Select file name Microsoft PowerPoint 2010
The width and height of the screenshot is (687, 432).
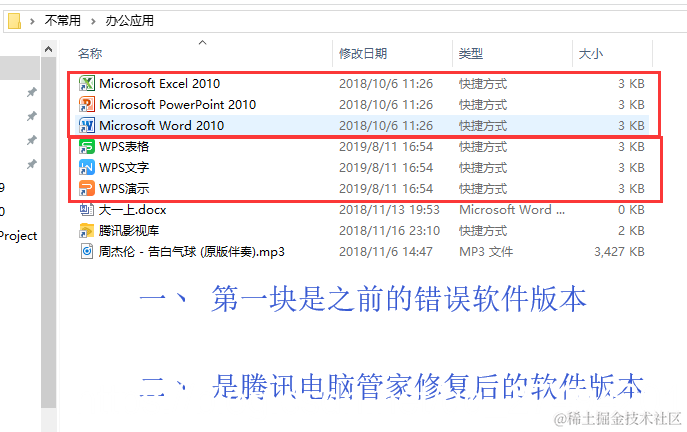click(x=177, y=104)
